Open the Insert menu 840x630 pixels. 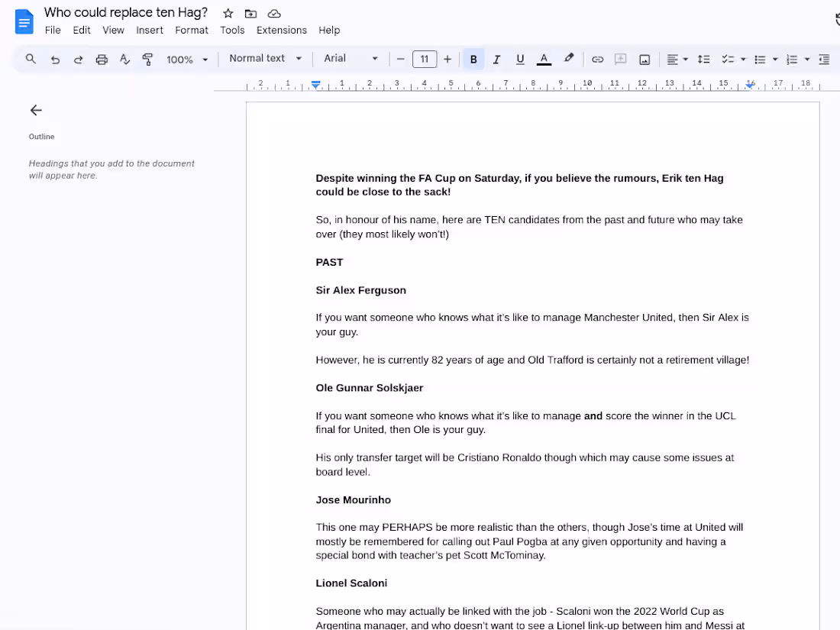(x=150, y=30)
